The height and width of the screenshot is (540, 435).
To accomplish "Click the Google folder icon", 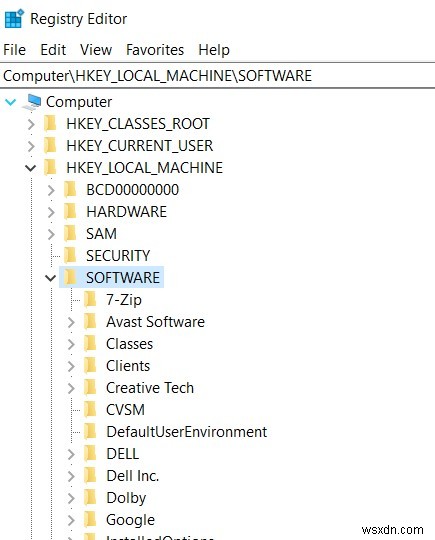I will click(90, 520).
